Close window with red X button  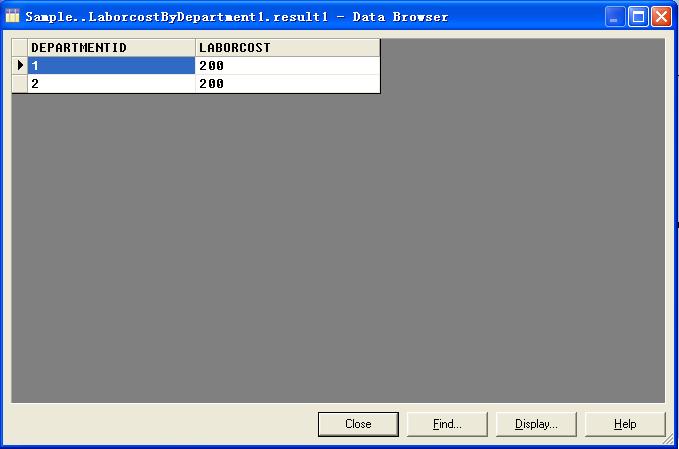click(661, 16)
